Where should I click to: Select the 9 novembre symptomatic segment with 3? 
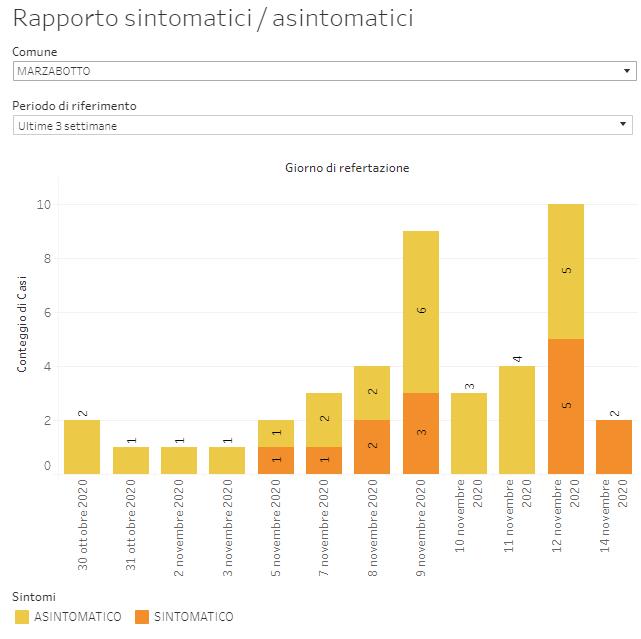coord(420,433)
